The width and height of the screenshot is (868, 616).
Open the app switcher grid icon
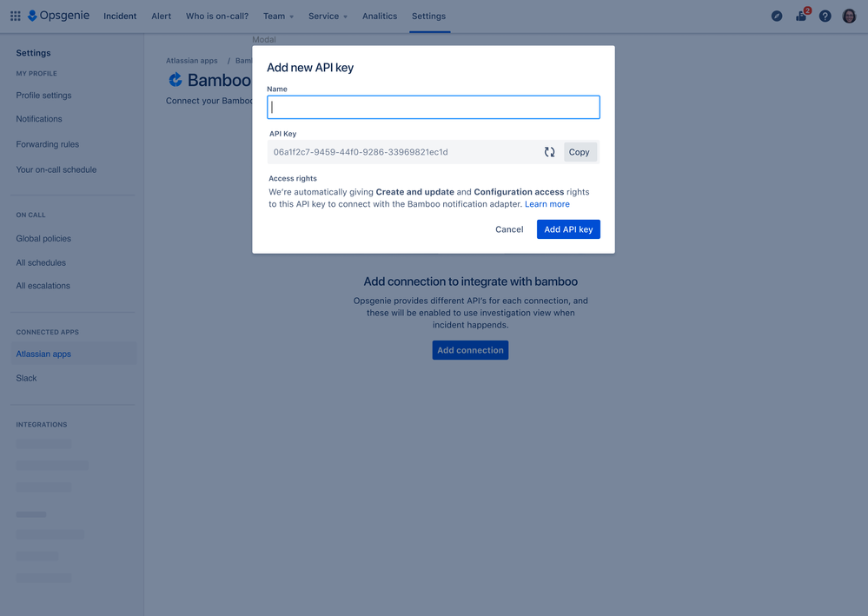coord(16,16)
